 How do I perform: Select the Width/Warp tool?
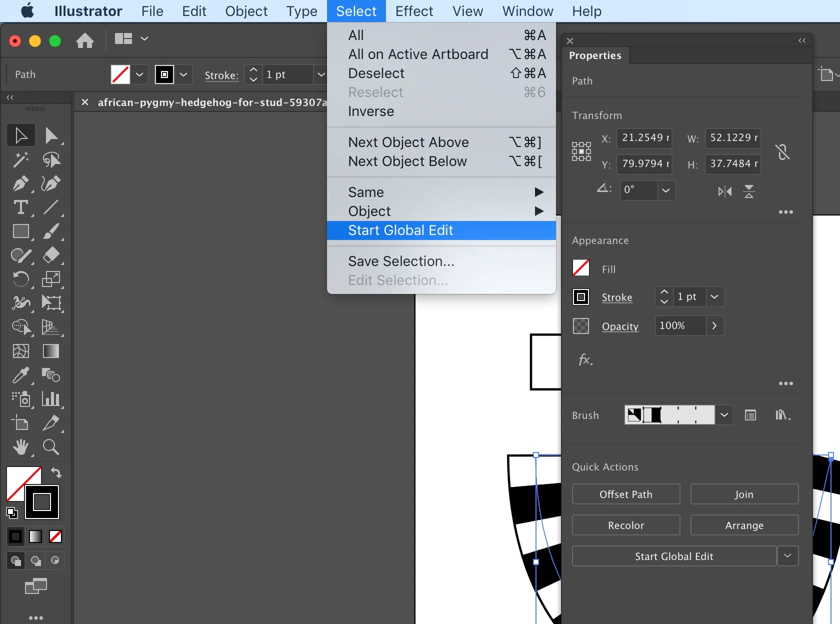click(x=21, y=303)
